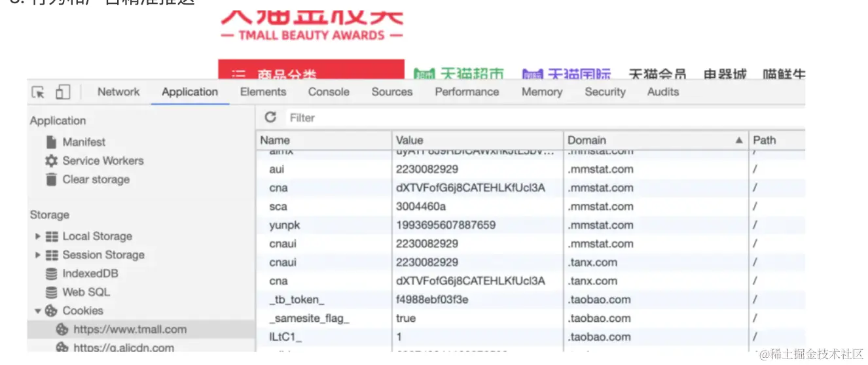
Task: Switch to the Security tab
Action: (x=605, y=92)
